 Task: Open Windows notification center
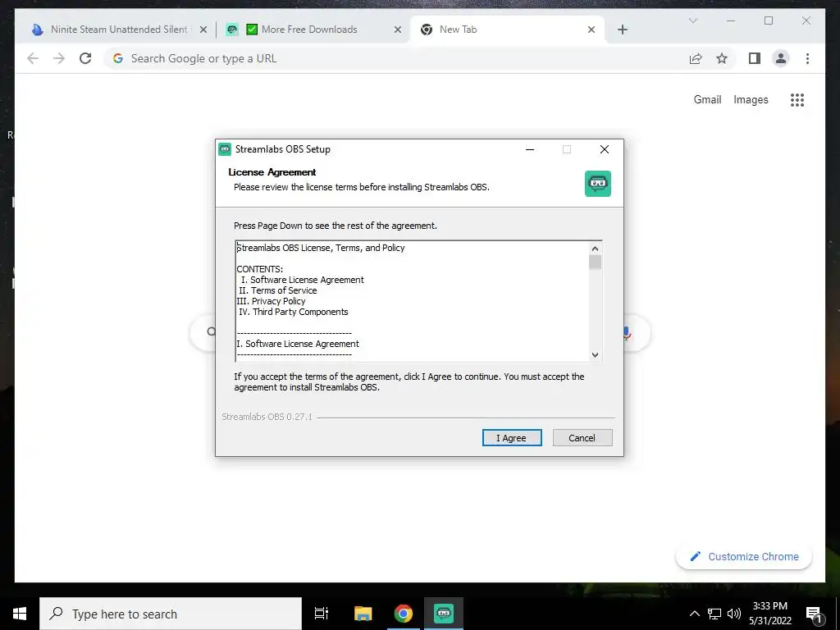point(814,614)
